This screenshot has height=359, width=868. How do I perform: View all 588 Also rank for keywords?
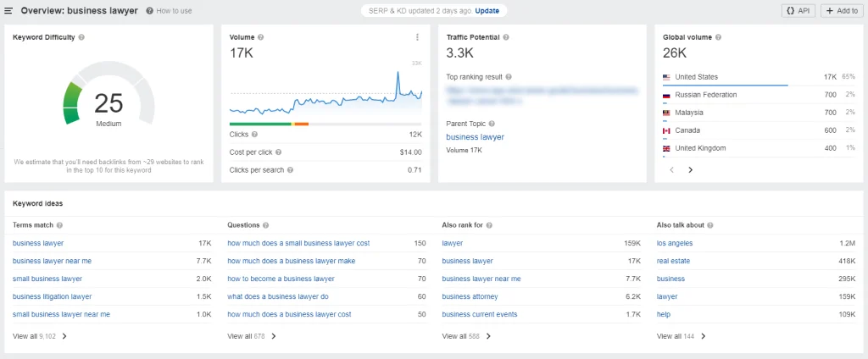pyautogui.click(x=467, y=336)
